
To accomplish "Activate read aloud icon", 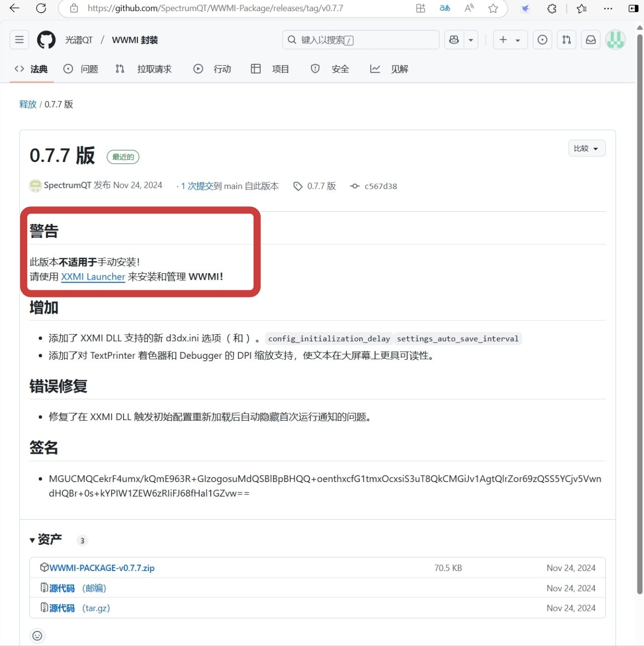I will coord(469,8).
